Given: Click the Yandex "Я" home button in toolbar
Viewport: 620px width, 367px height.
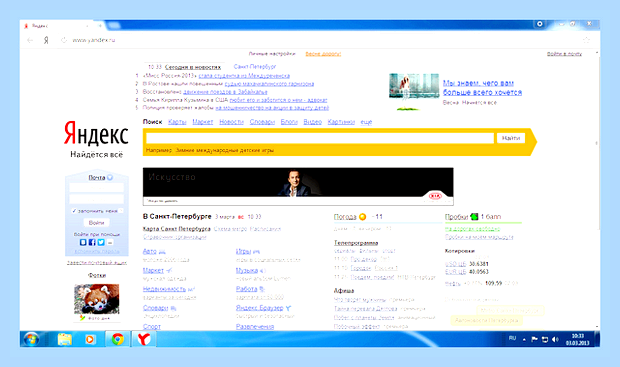Looking at the screenshot, I should coord(46,40).
